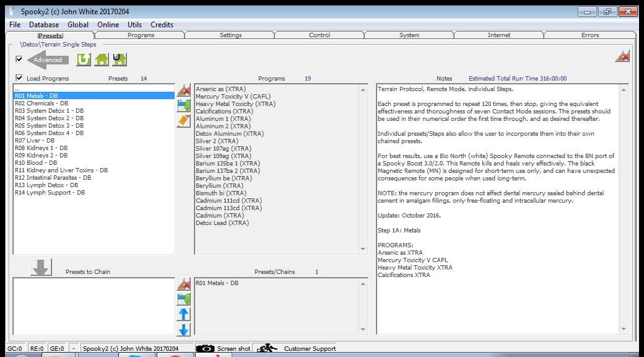The height and width of the screenshot is (357, 644).
Task: Select preset R14 Lymph Support - DB
Action: pyautogui.click(x=94, y=193)
